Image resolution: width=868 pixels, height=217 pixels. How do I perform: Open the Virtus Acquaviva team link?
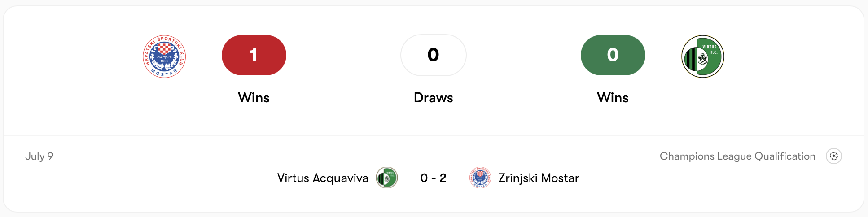click(323, 178)
